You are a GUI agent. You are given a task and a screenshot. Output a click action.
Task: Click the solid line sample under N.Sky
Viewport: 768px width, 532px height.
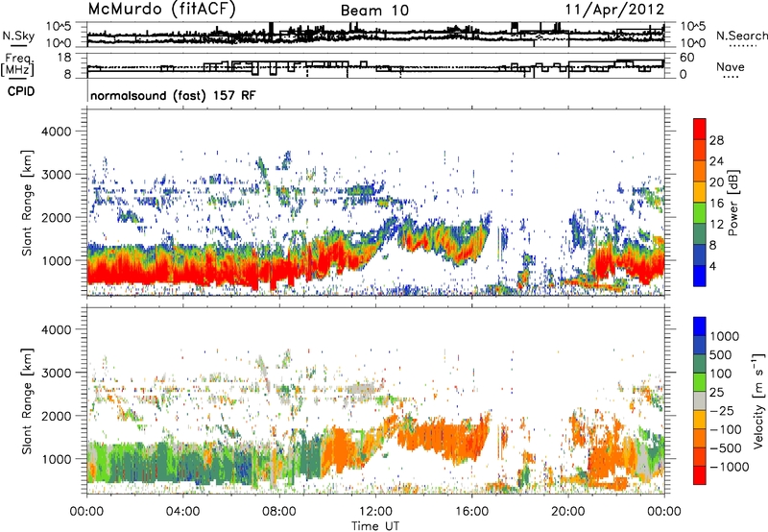click(x=18, y=45)
